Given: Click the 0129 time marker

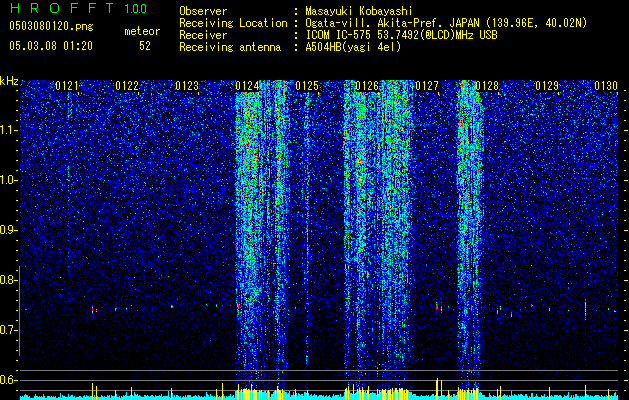Looking at the screenshot, I should (547, 86).
